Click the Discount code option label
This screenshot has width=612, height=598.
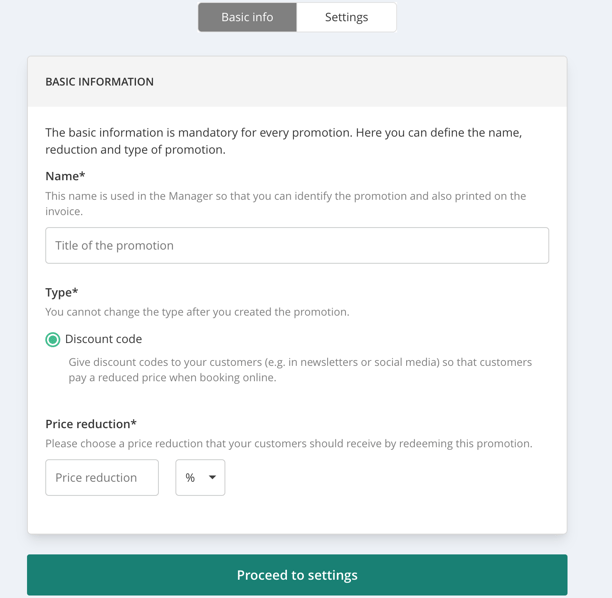tap(103, 339)
